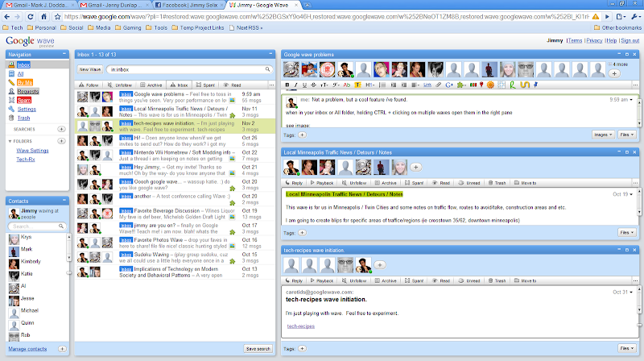
Task: Insert a map with the pin icon
Action: (481, 85)
